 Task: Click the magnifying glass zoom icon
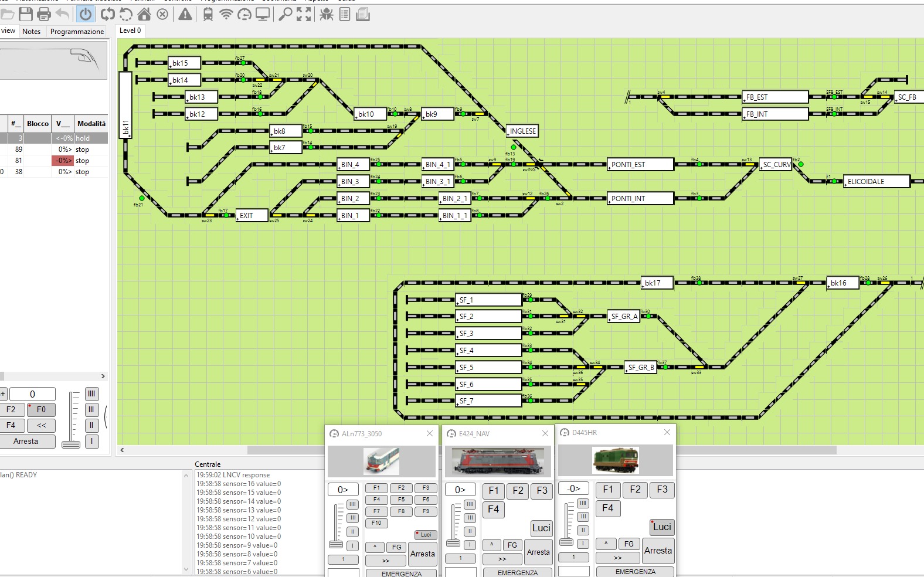tap(285, 14)
